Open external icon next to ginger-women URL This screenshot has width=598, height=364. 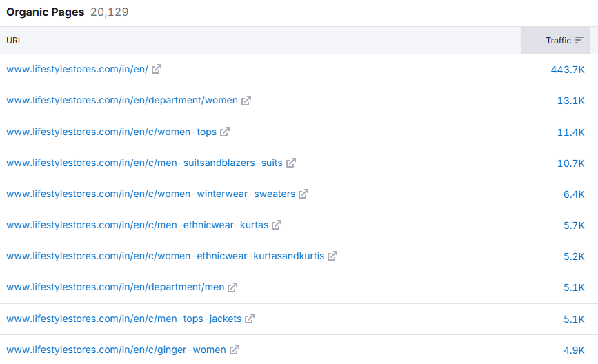click(x=235, y=350)
